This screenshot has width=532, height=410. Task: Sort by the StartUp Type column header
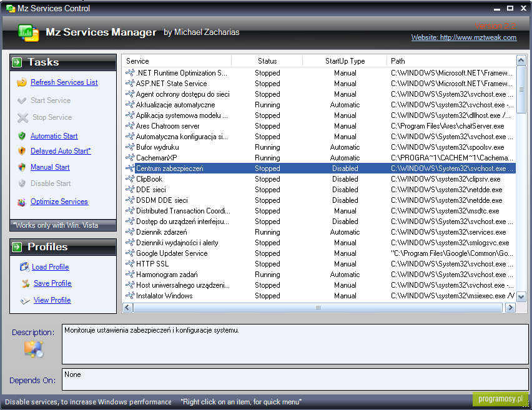(x=345, y=61)
